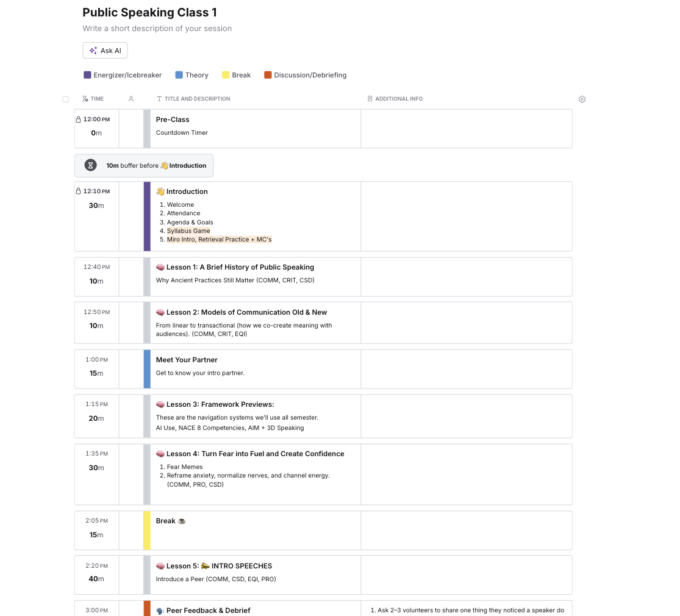Select the Break yellow category label

(x=241, y=75)
